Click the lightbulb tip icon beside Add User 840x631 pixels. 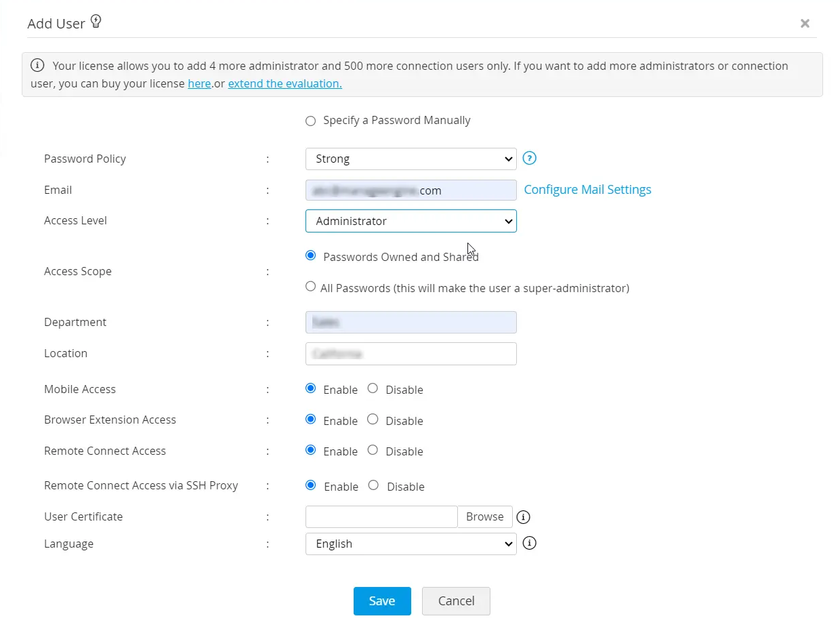(x=96, y=22)
